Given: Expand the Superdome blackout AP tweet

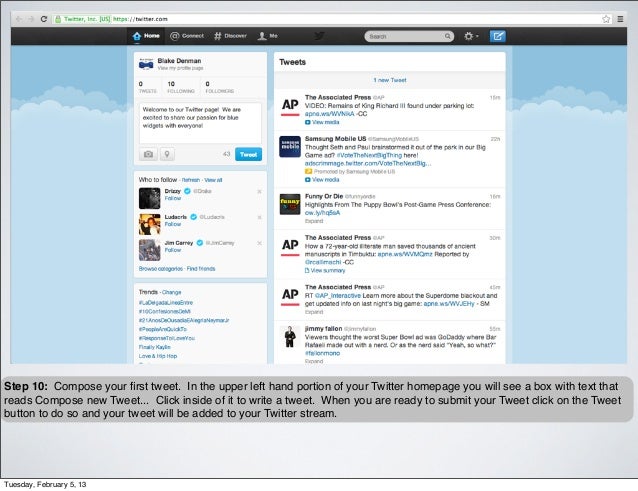Looking at the screenshot, I should click(314, 312).
